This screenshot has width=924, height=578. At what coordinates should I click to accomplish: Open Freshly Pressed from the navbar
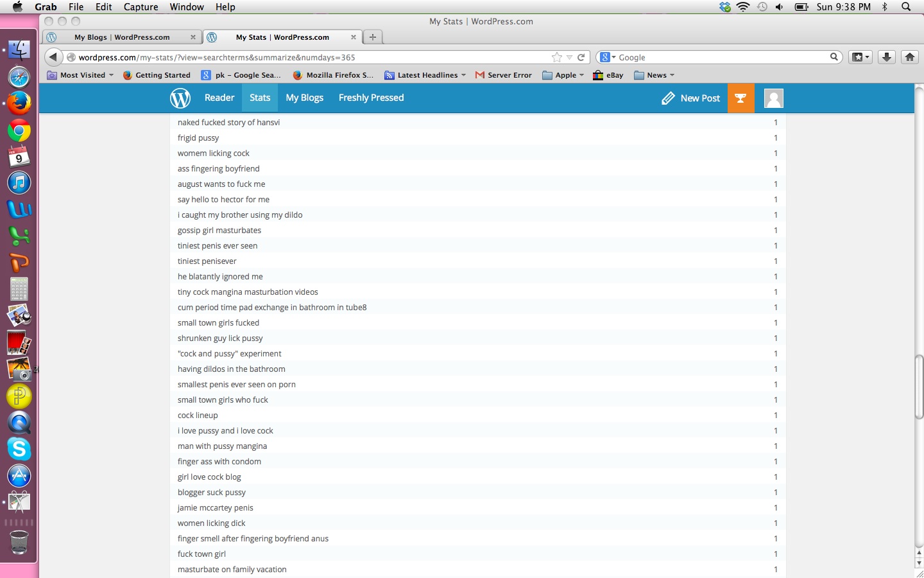(371, 98)
